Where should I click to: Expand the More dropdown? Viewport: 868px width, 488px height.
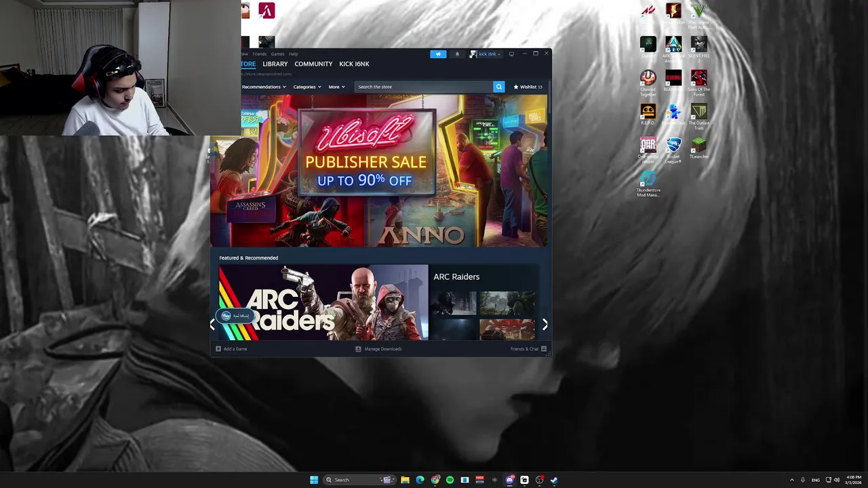[x=336, y=87]
